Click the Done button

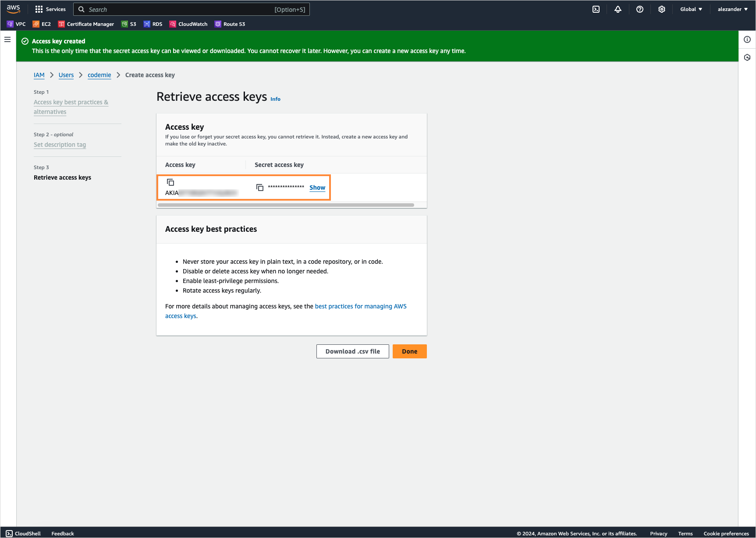pos(409,351)
